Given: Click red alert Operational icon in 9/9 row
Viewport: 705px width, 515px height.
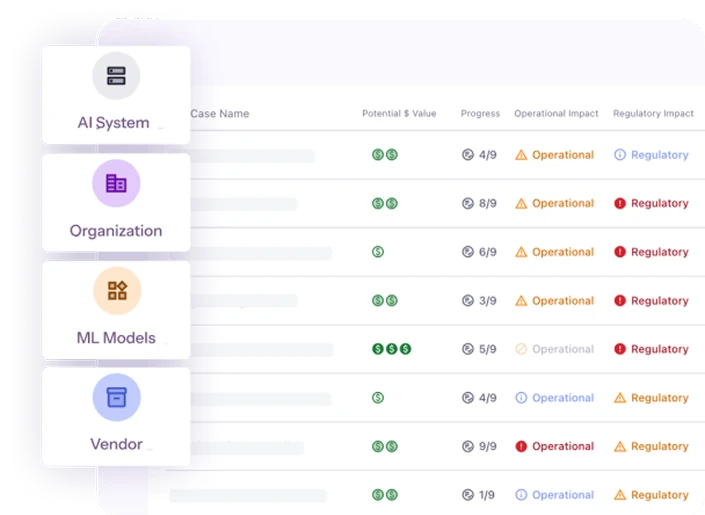Looking at the screenshot, I should click(521, 446).
